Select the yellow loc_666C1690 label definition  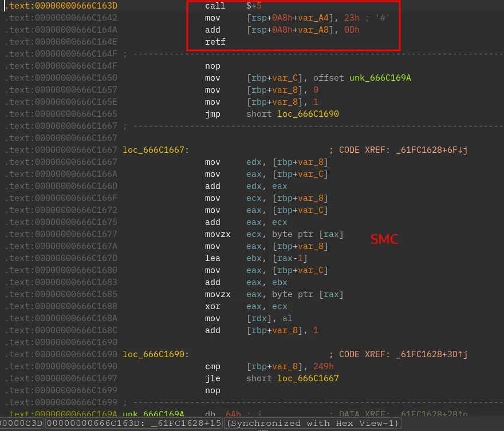(153, 354)
